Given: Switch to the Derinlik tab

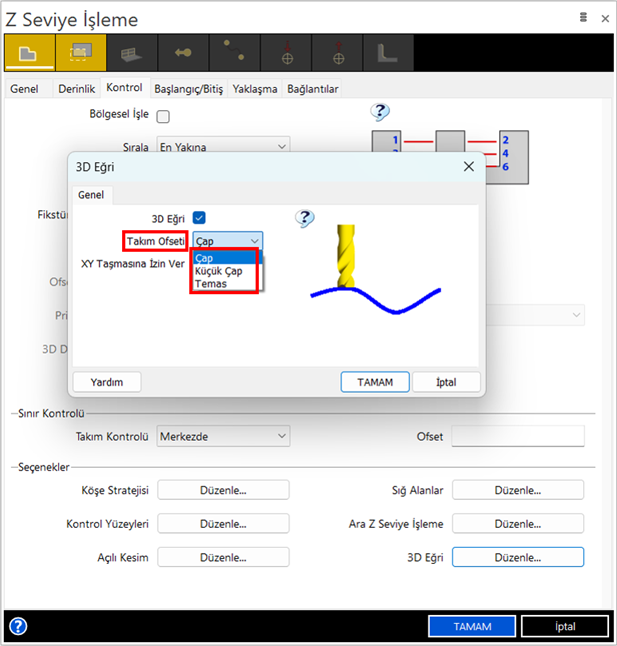Looking at the screenshot, I should point(77,89).
